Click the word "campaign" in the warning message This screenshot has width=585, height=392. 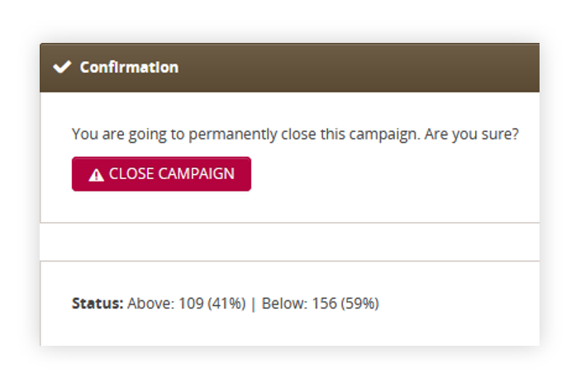point(383,135)
